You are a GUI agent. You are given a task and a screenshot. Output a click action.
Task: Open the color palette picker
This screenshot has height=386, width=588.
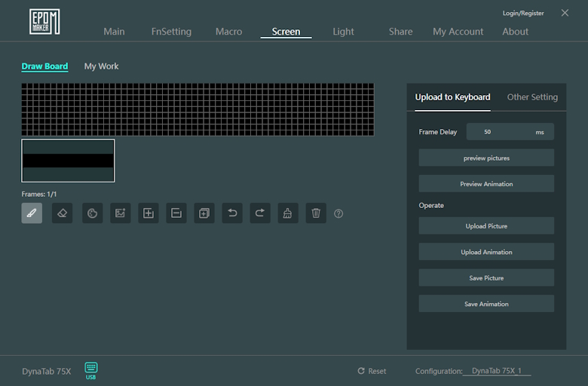[92, 213]
